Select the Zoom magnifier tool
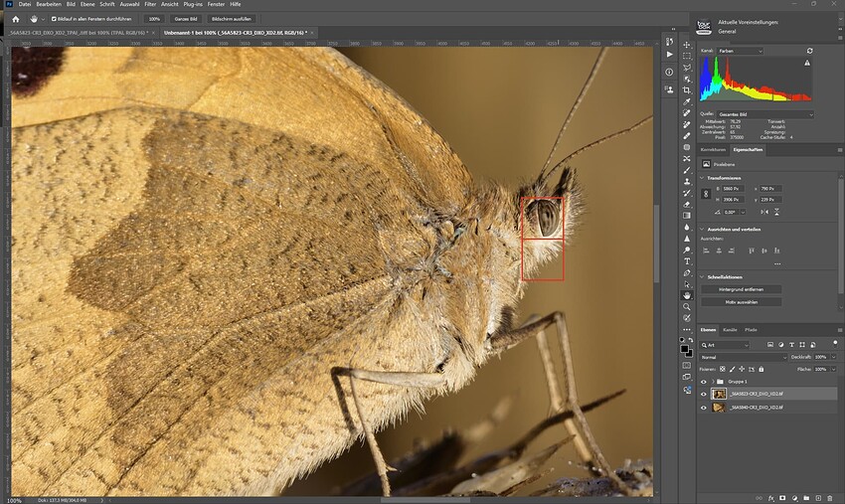The width and height of the screenshot is (845, 504). (687, 307)
